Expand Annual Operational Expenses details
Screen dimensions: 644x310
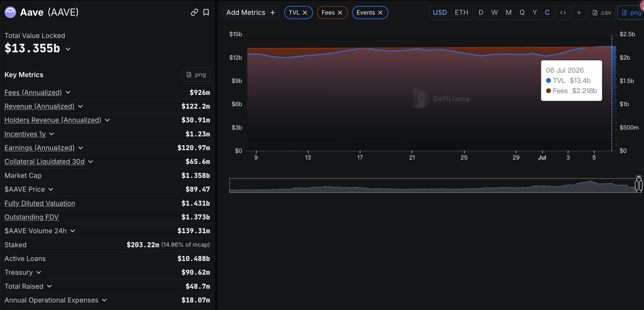[105, 300]
